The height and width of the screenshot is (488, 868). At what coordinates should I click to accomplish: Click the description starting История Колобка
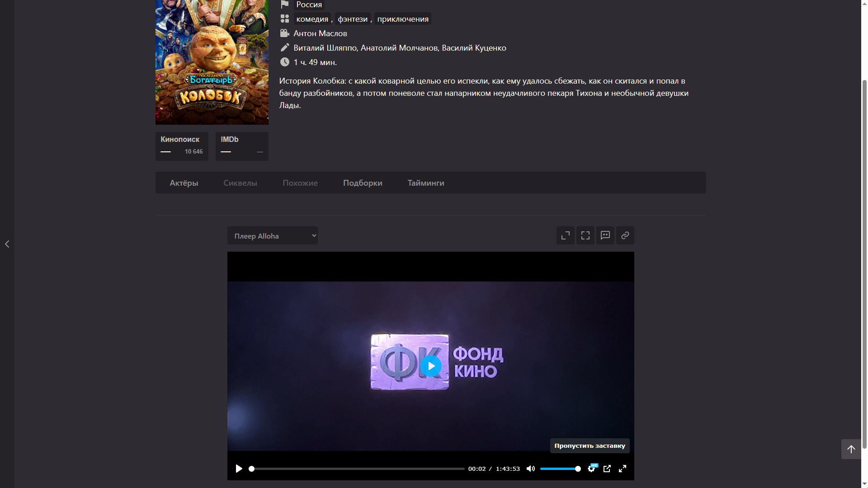click(484, 93)
